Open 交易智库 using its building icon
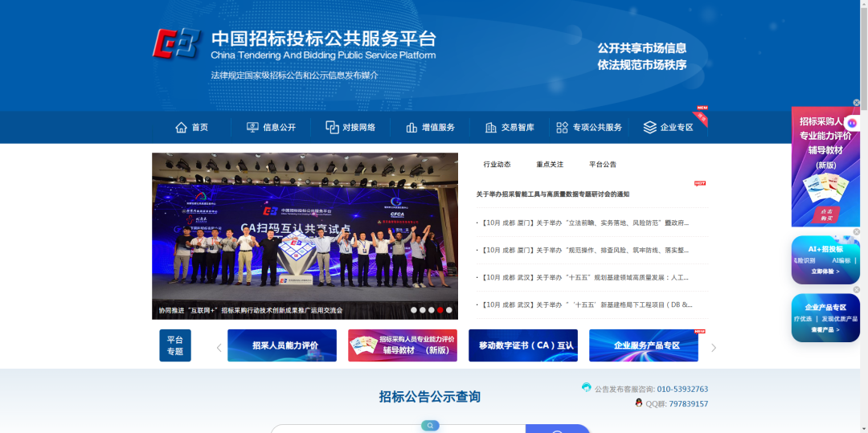The width and height of the screenshot is (868, 433). pyautogui.click(x=491, y=128)
